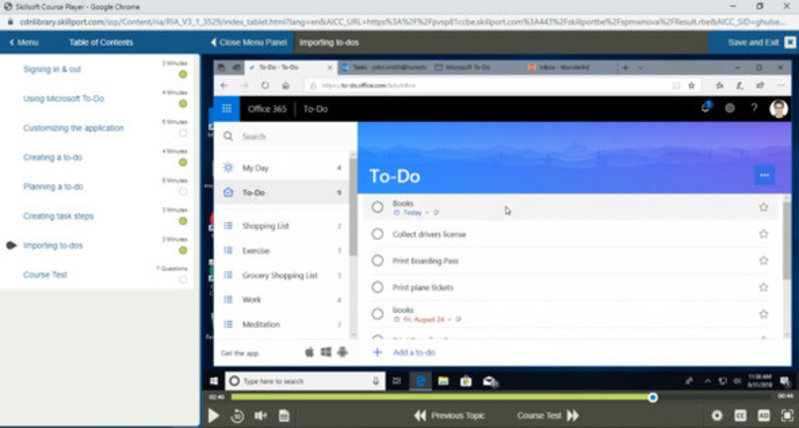Refresh the Edge page
Image resolution: width=799 pixels, height=428 pixels.
click(x=265, y=86)
